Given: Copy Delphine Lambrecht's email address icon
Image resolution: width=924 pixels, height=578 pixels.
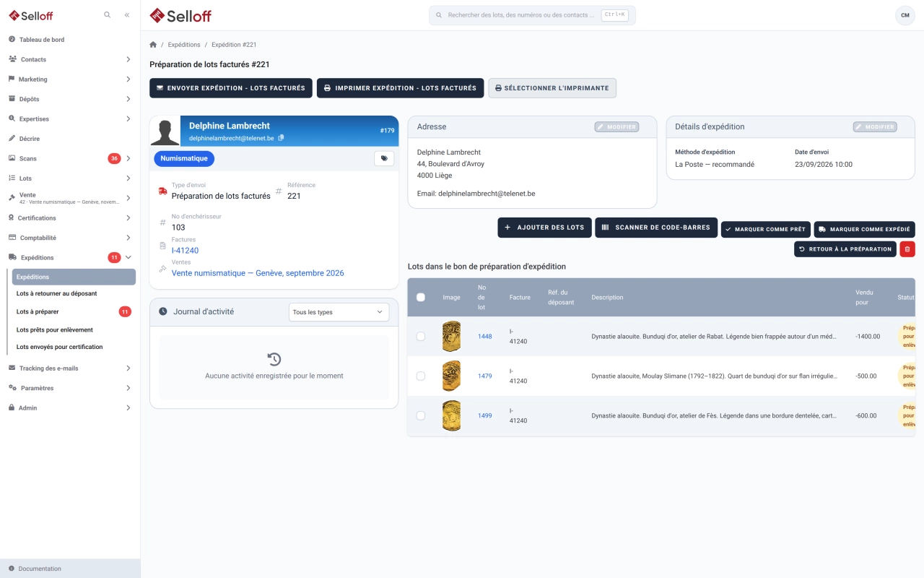Looking at the screenshot, I should [x=282, y=137].
